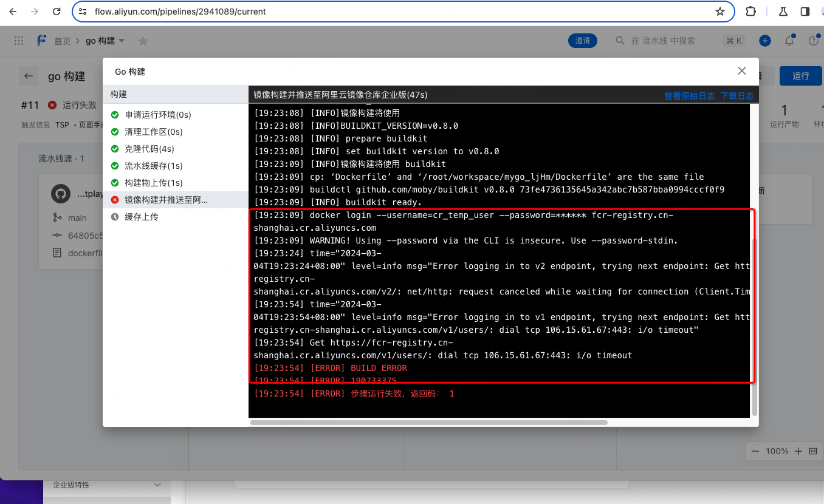This screenshot has height=504, width=824.
Task: Select the pending 缓存上传 step
Action: (176, 217)
